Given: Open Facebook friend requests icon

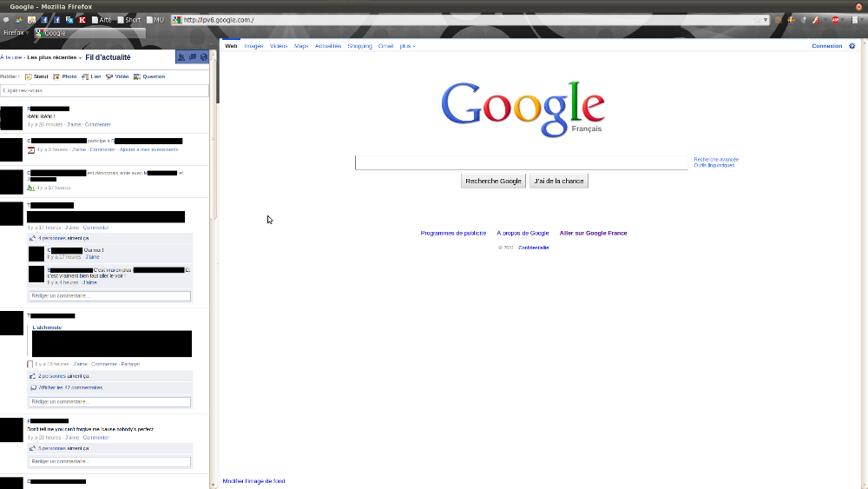Looking at the screenshot, I should [181, 57].
